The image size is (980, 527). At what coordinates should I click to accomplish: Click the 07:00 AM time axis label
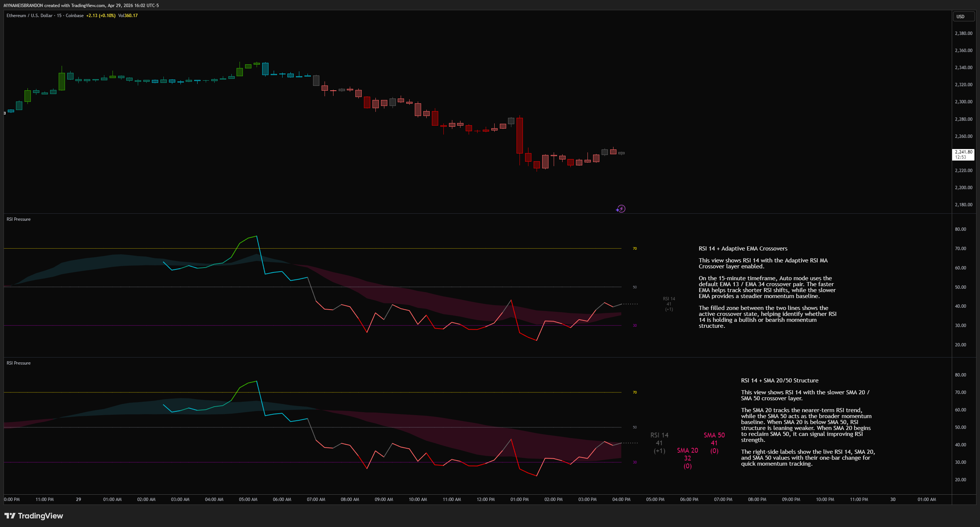click(x=316, y=499)
